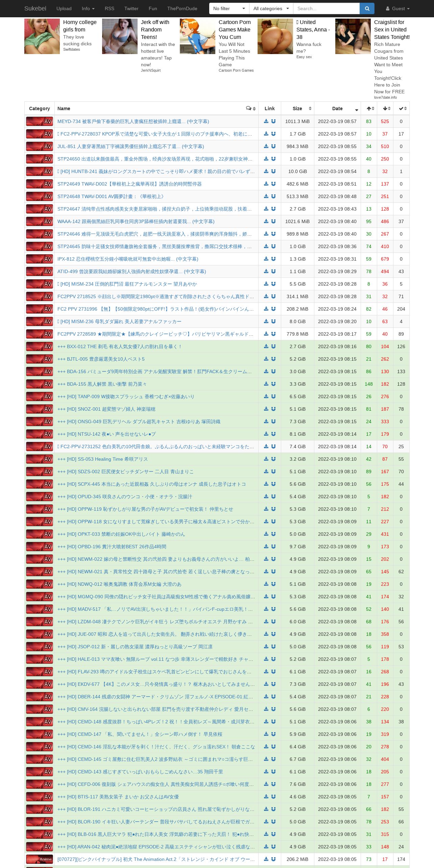Open the Guest user dropdown

397,8
